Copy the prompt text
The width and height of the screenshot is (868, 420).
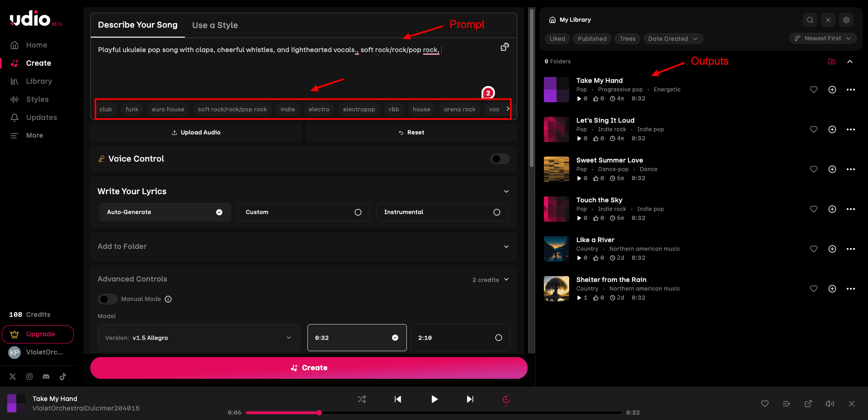tap(505, 47)
